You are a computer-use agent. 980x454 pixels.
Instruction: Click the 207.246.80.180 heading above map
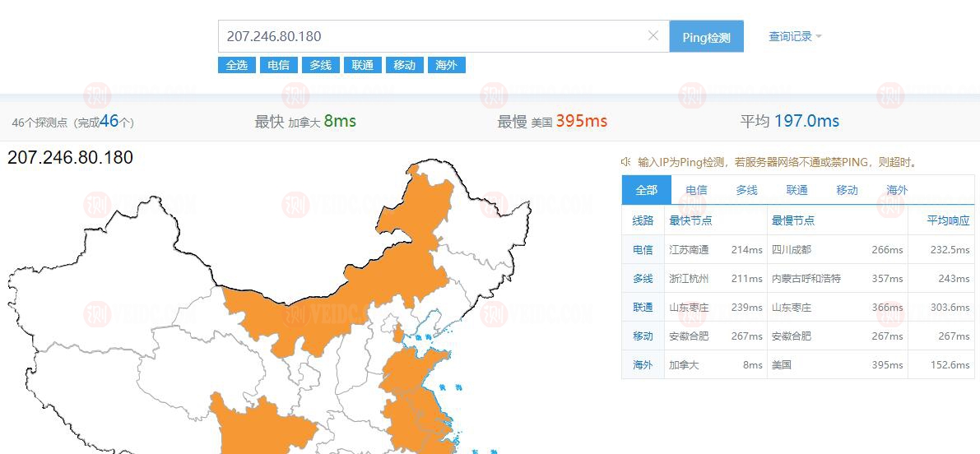click(70, 157)
